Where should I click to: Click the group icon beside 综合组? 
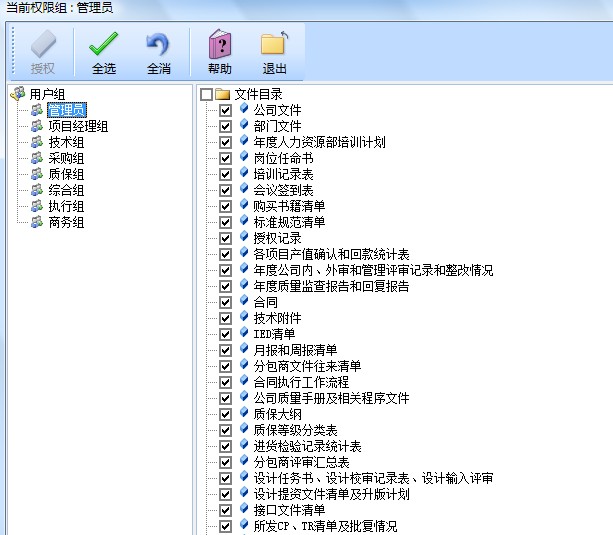coord(37,190)
